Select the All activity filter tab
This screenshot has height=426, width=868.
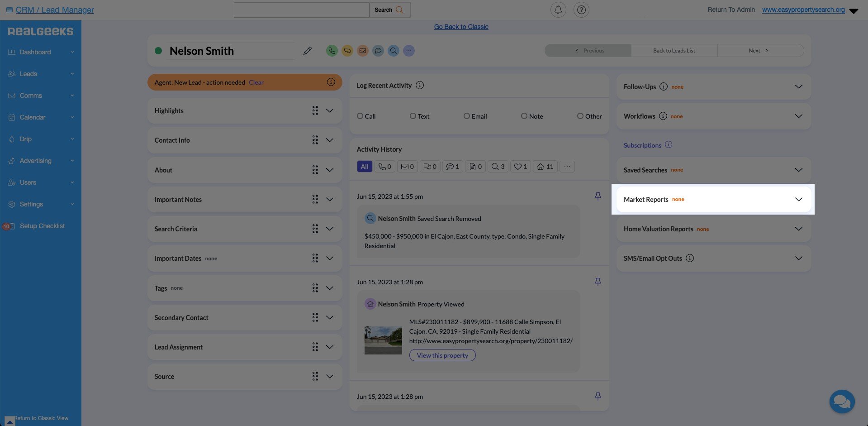365,167
